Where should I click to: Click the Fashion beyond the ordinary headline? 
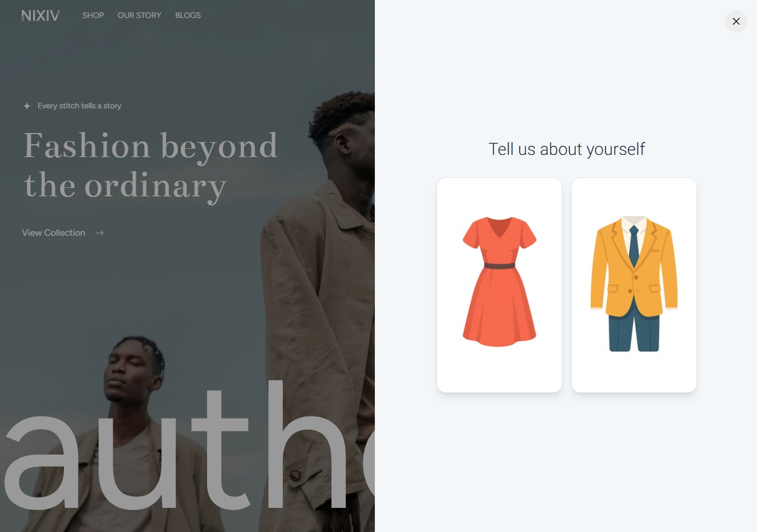point(150,166)
